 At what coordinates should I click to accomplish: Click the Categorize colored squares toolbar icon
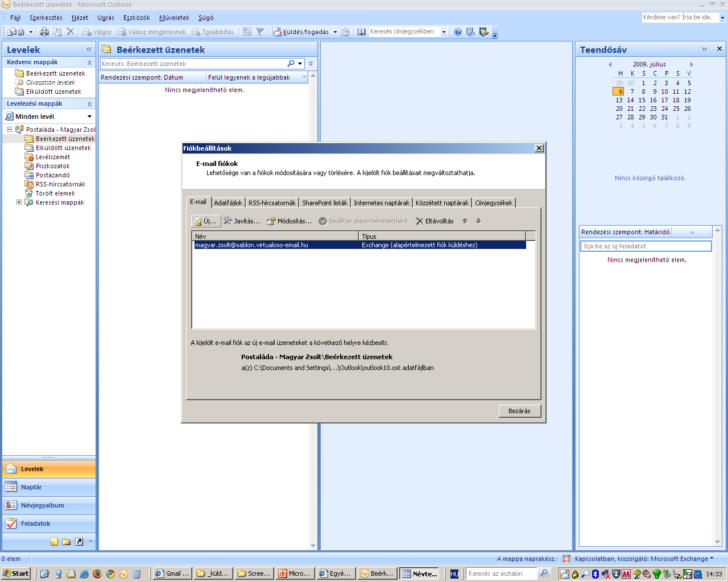247,32
